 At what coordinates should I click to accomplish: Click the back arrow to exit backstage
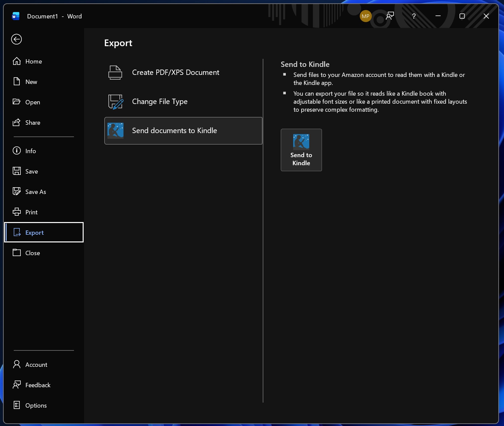[16, 39]
